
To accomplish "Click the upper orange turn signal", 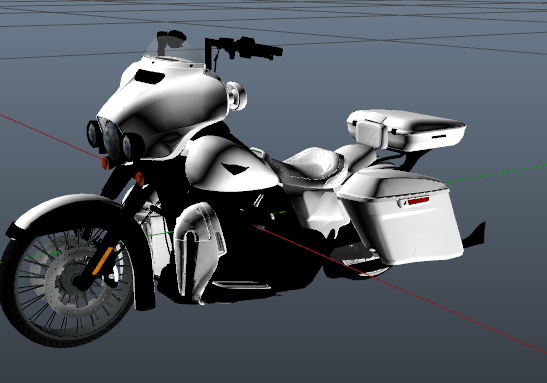I will 106,163.
